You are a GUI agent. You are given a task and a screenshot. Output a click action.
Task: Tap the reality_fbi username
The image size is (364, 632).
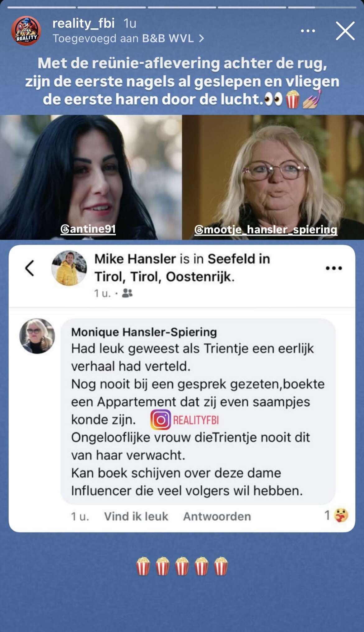point(84,23)
